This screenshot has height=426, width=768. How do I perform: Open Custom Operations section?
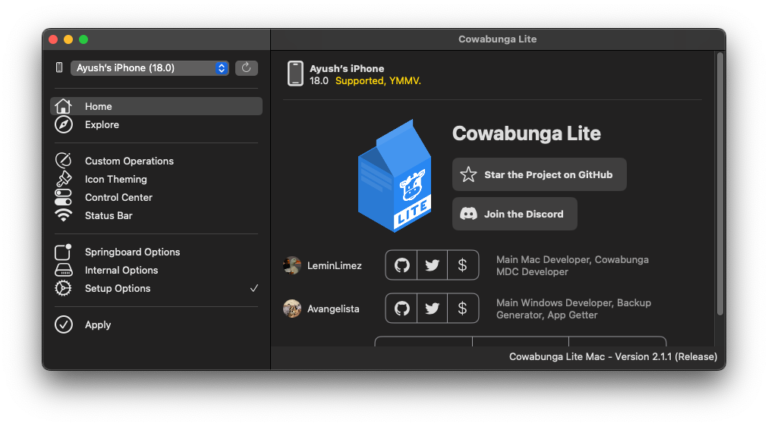coord(128,161)
